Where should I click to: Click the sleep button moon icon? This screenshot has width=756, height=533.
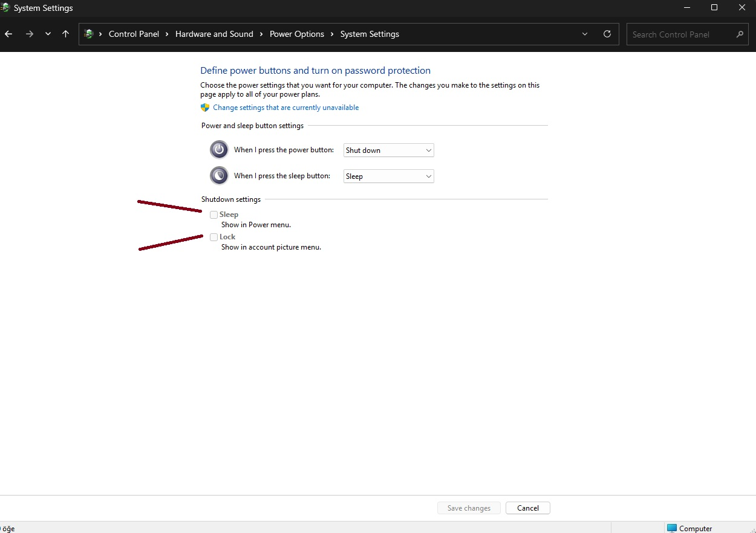pos(219,175)
